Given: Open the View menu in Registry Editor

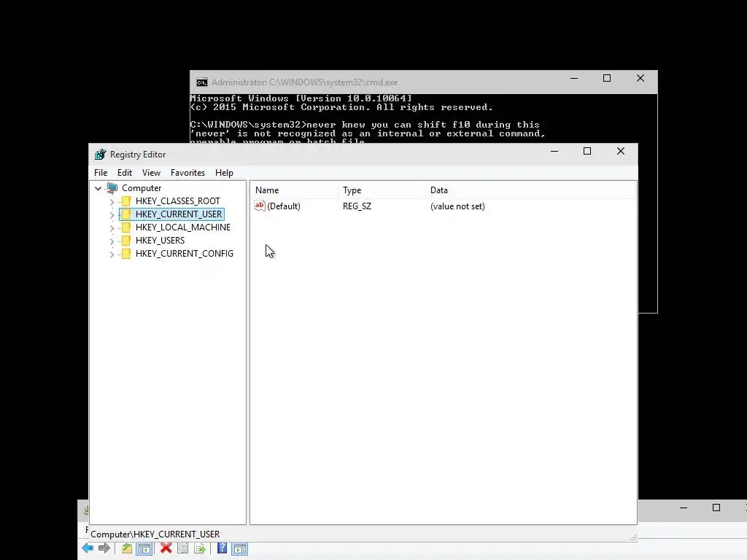Looking at the screenshot, I should click(151, 173).
